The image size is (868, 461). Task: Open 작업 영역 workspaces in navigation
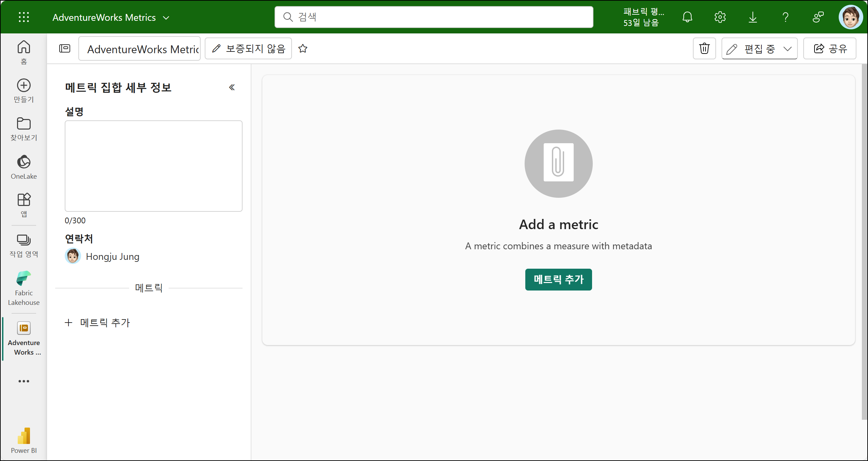24,246
